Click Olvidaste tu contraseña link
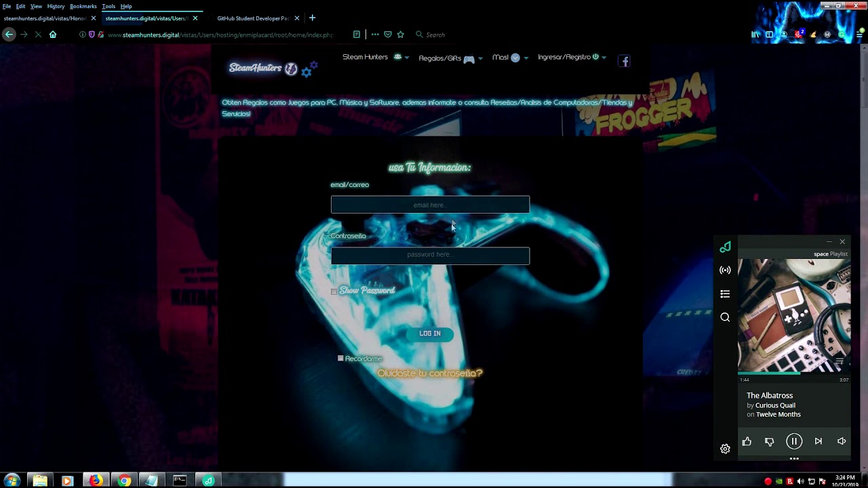The image size is (868, 488). coord(430,373)
